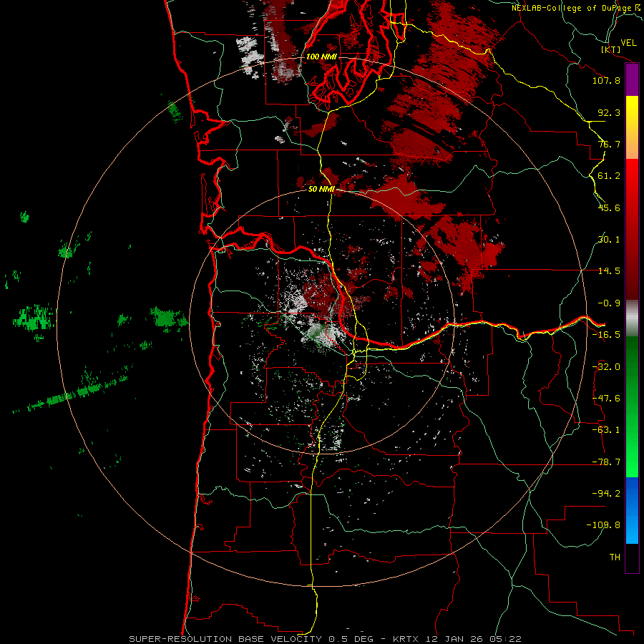Click the yellow-orange segment of the color bar
This screenshot has height=644, width=644.
pos(632,127)
